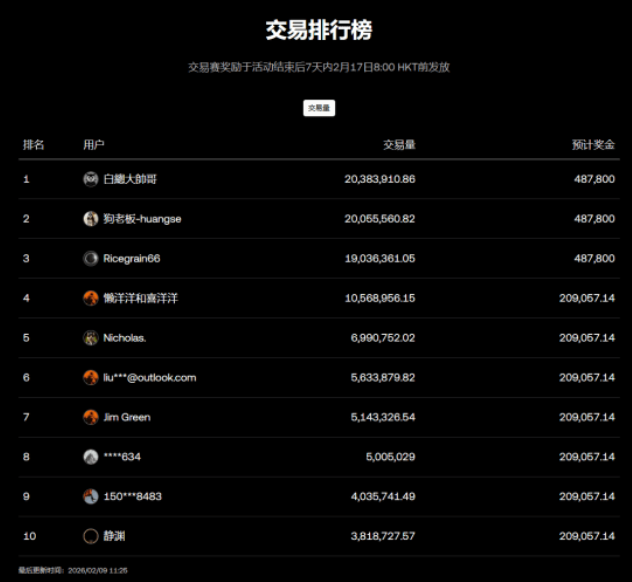Screen dimensions: 632x582
Task: Click the avatar of 狗老板-huangse
Action: coord(91,219)
